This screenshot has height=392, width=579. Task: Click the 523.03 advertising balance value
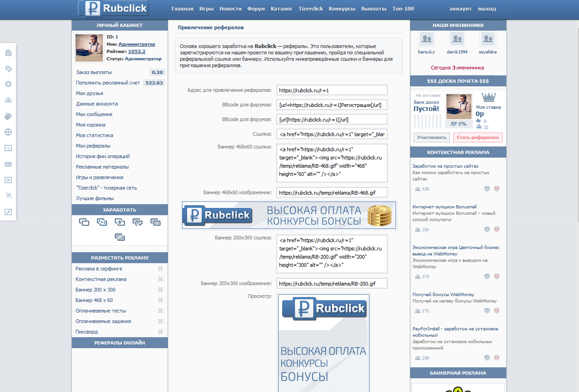(x=154, y=83)
